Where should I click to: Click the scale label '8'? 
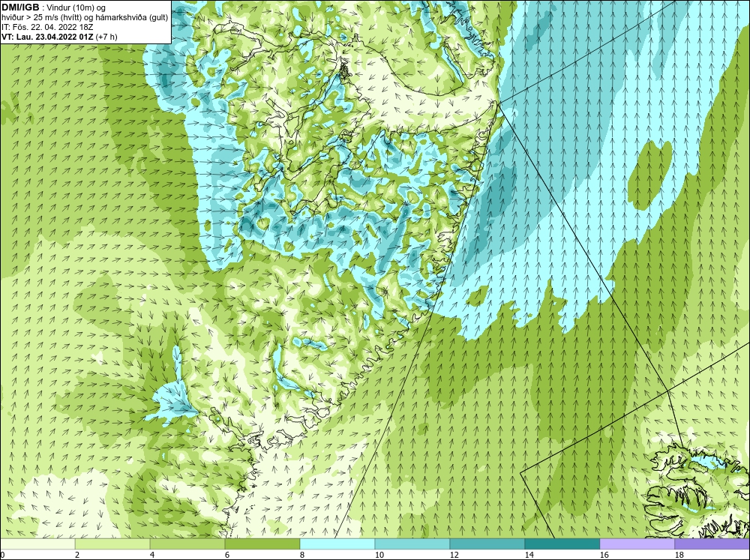(303, 555)
